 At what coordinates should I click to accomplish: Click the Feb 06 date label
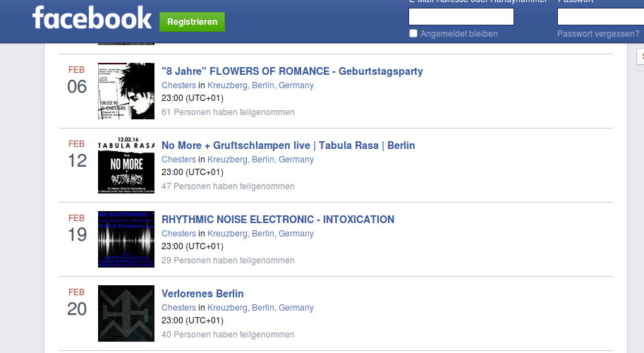(77, 81)
